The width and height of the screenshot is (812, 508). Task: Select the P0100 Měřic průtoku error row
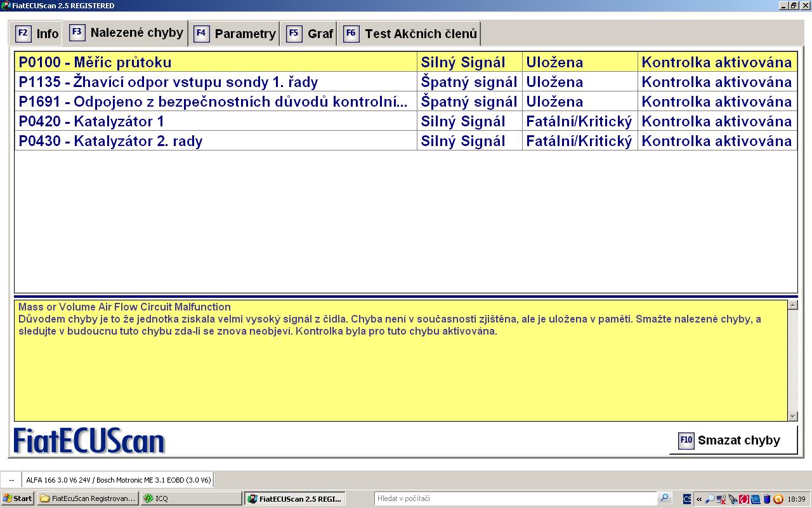point(216,62)
